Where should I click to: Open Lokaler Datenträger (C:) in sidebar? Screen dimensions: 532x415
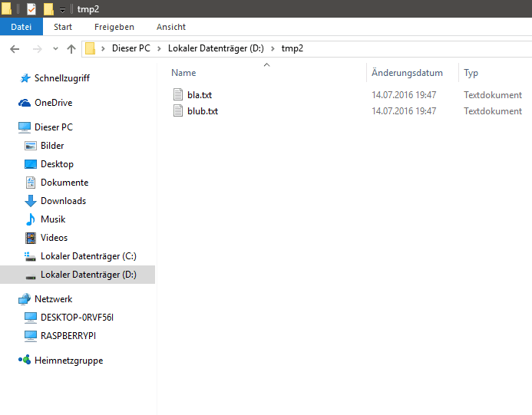coord(88,256)
